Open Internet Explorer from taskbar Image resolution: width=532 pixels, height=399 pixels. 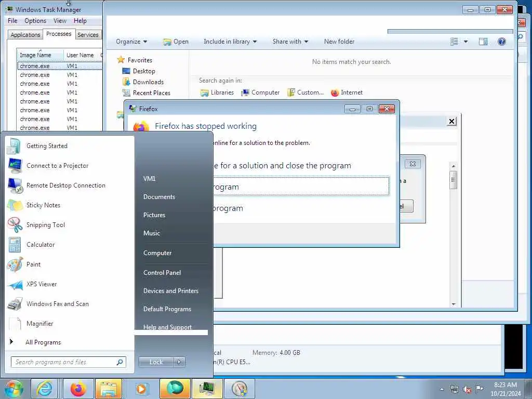pyautogui.click(x=45, y=389)
